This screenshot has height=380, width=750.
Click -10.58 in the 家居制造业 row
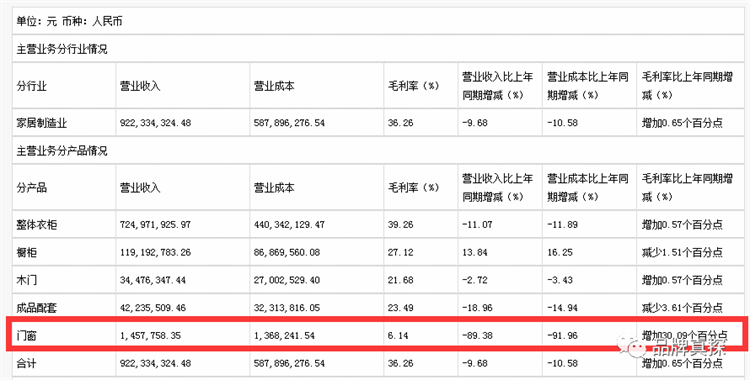coord(562,123)
